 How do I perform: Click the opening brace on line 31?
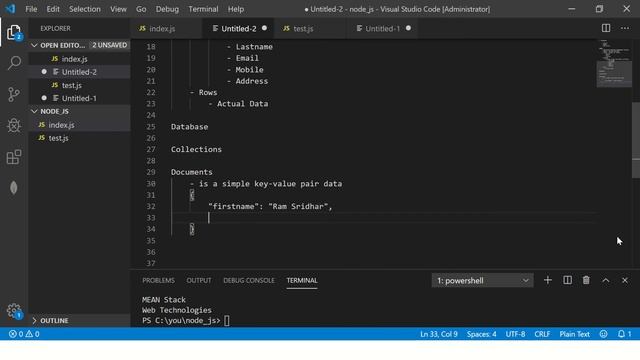pos(192,195)
